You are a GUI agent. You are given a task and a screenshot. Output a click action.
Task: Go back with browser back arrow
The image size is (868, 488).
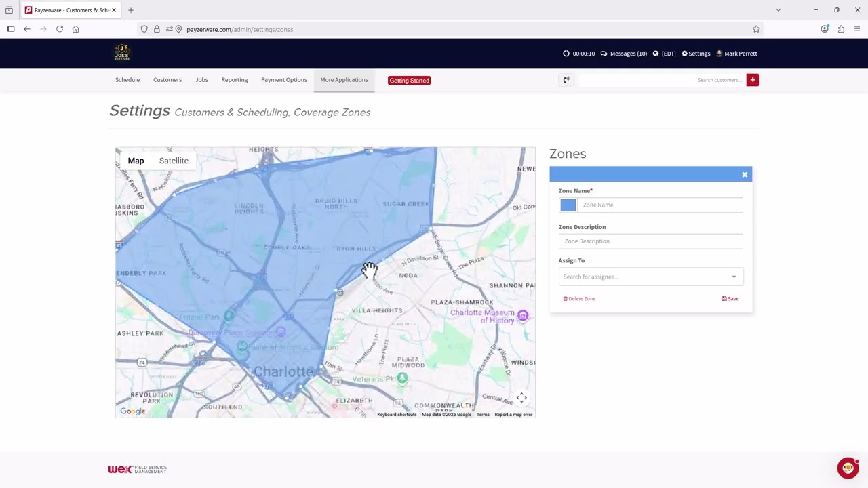click(27, 29)
